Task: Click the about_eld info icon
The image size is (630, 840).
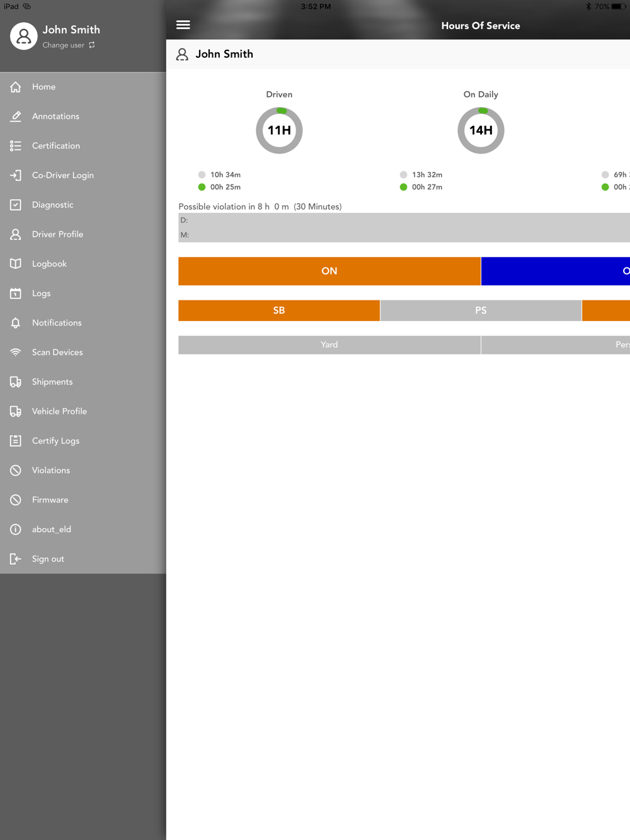Action: 16,530
